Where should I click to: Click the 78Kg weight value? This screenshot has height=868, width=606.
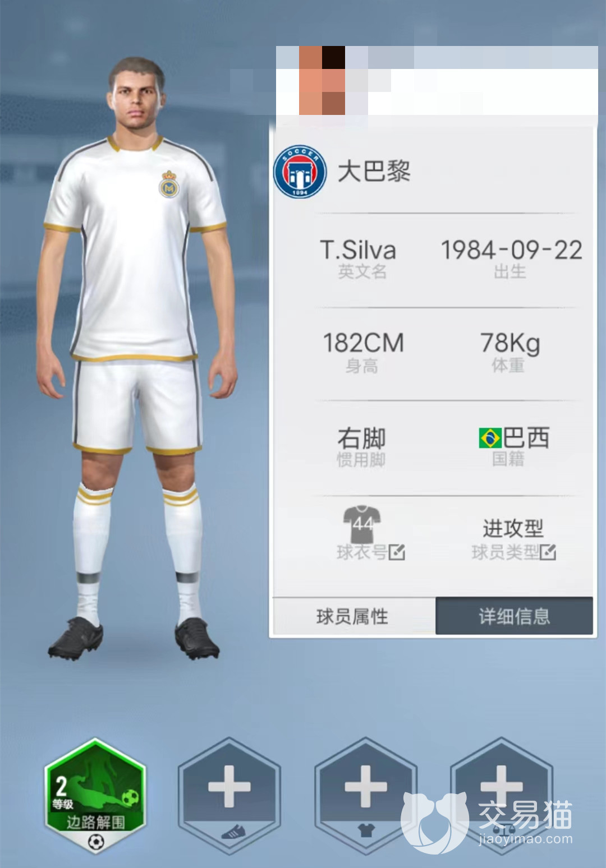pyautogui.click(x=510, y=343)
